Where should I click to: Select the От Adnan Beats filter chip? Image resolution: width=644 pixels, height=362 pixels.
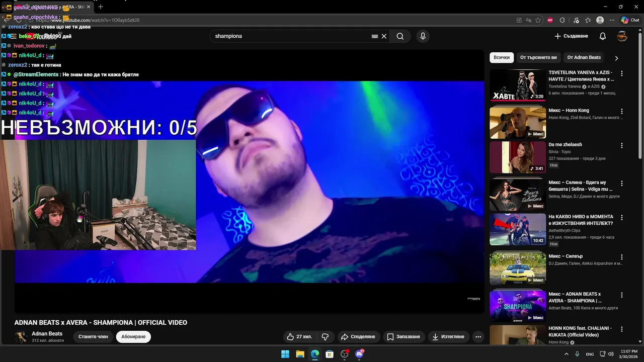[x=584, y=57]
